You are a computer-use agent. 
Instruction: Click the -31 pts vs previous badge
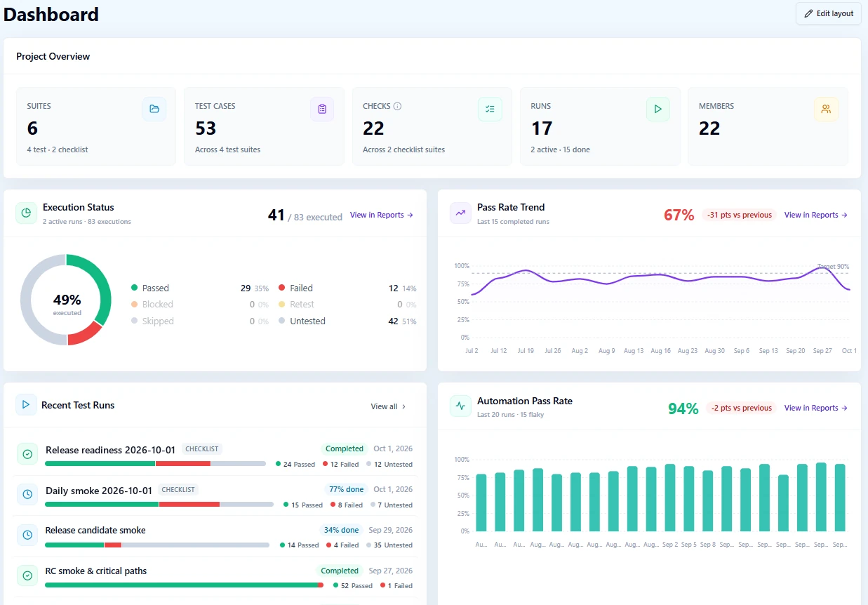(x=739, y=215)
